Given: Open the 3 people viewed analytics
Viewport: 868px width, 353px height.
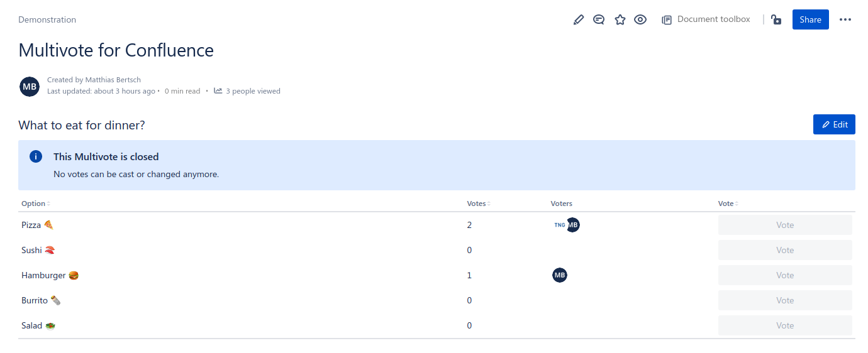Looking at the screenshot, I should tap(247, 91).
